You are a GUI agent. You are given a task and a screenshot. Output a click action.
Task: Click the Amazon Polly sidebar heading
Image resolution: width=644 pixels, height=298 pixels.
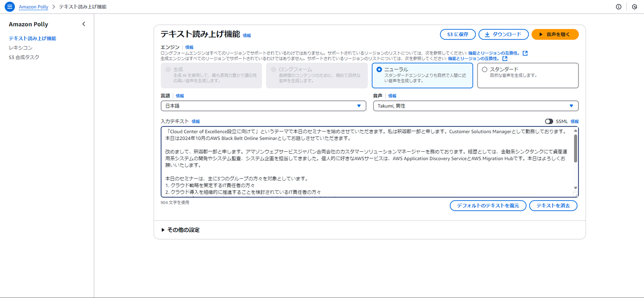tap(28, 24)
